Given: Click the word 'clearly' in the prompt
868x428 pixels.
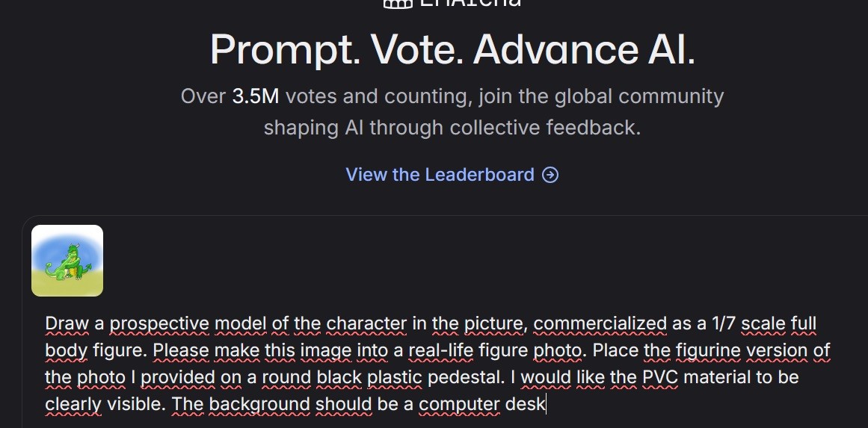Looking at the screenshot, I should tap(73, 404).
